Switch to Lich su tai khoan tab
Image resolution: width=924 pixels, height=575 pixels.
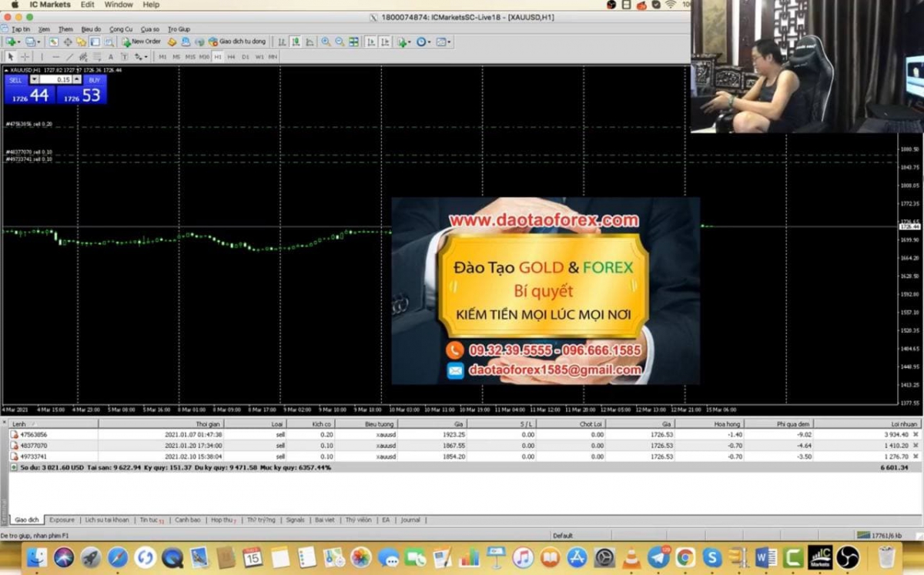point(107,520)
